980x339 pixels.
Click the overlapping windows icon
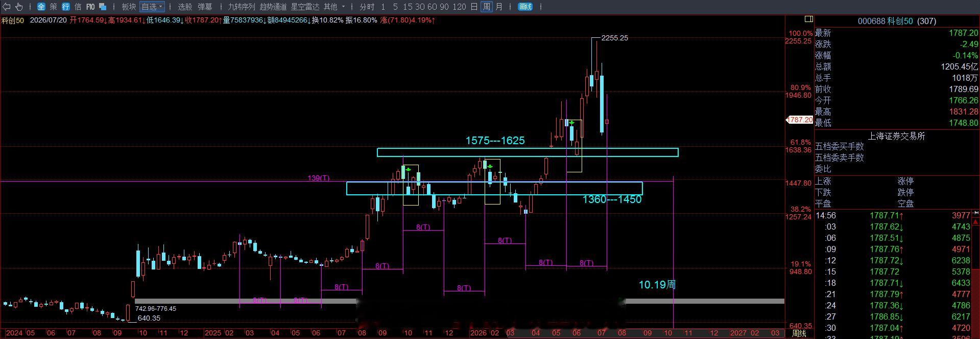click(x=103, y=7)
